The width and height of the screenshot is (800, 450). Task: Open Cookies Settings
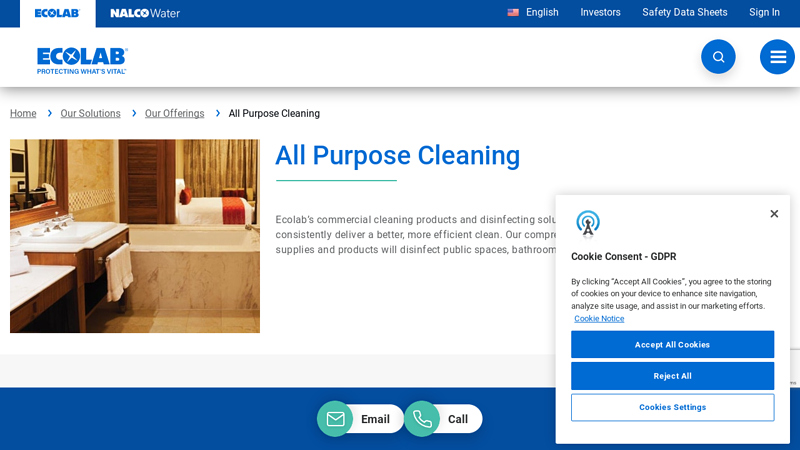(x=672, y=407)
